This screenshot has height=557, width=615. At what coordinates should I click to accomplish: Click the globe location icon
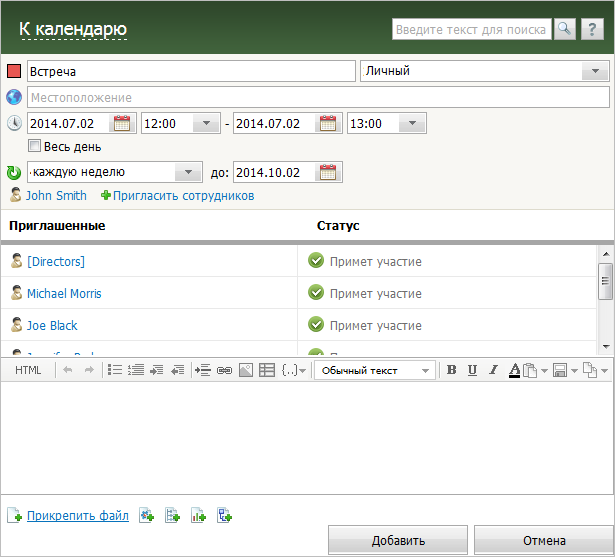[x=14, y=97]
